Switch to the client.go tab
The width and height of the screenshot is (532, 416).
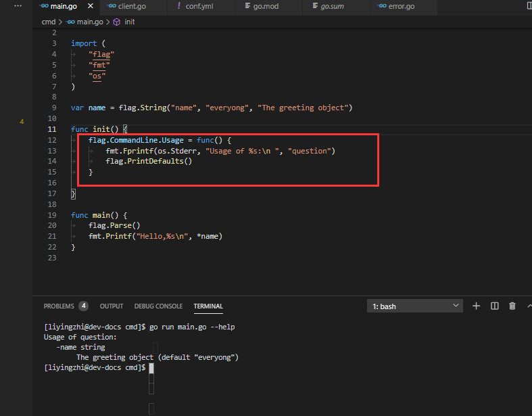click(132, 6)
